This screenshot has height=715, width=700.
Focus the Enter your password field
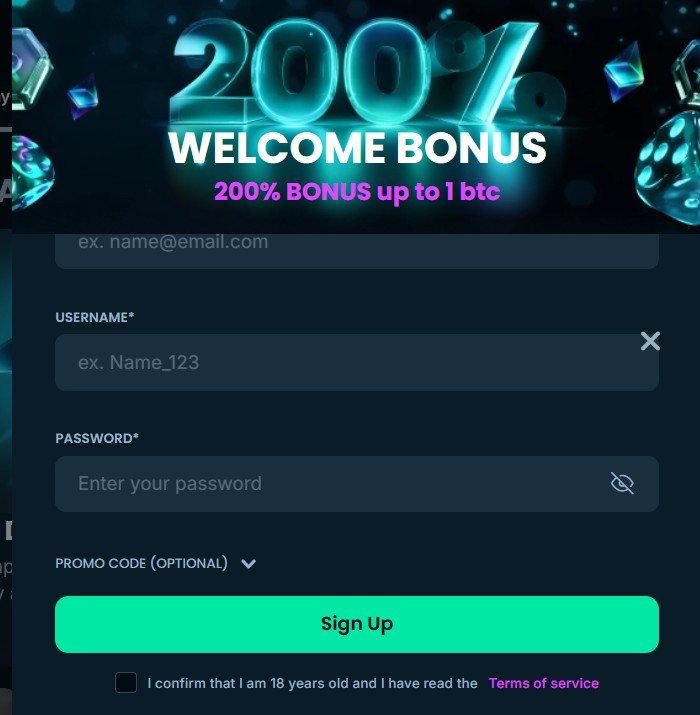pyautogui.click(x=357, y=484)
